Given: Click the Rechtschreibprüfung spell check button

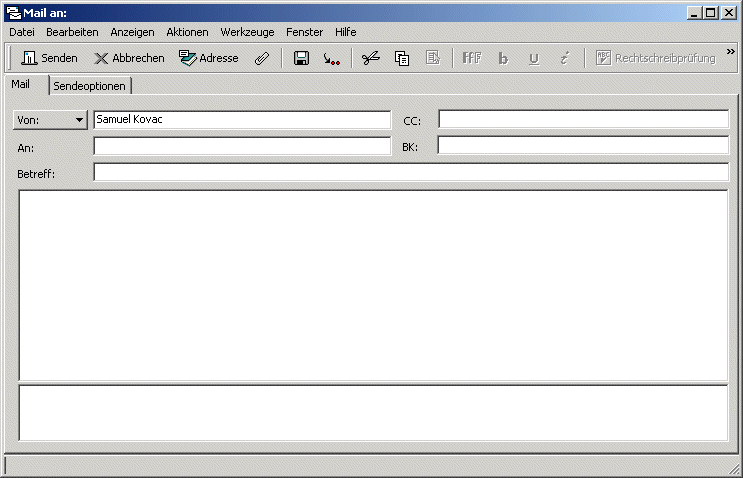Looking at the screenshot, I should point(656,58).
